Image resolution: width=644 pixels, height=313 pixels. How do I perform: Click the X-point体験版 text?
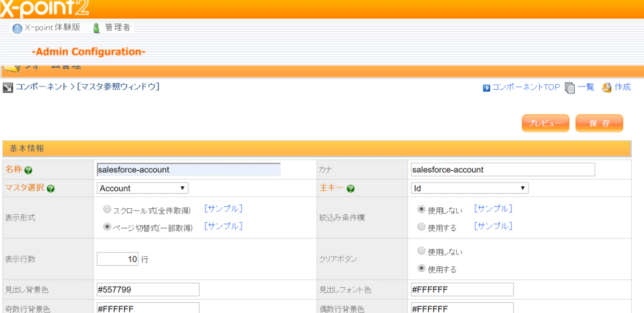[53, 28]
